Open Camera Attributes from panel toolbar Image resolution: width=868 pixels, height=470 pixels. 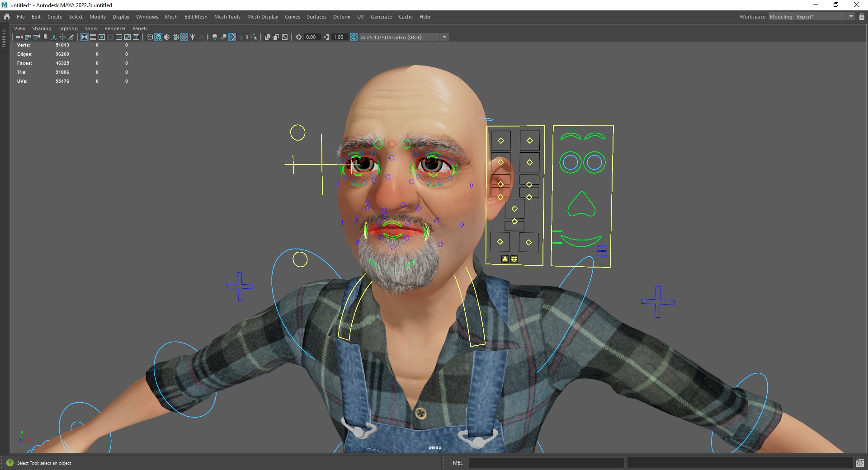36,37
